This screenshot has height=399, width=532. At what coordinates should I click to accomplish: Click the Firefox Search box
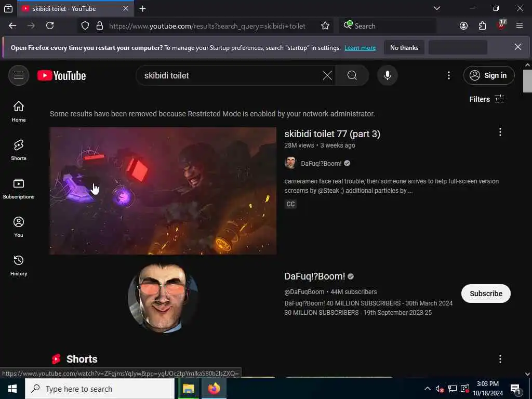(x=388, y=26)
